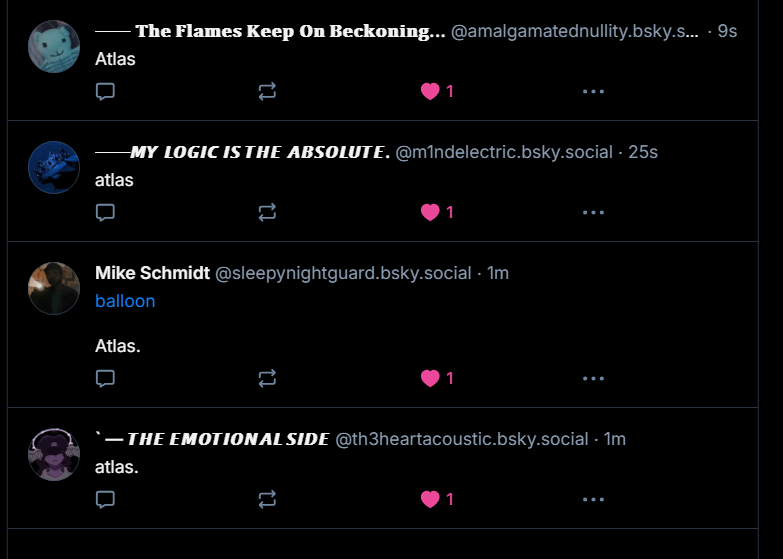
Task: Repost the amalgamatednullity 'Atlas' post
Action: (x=267, y=91)
